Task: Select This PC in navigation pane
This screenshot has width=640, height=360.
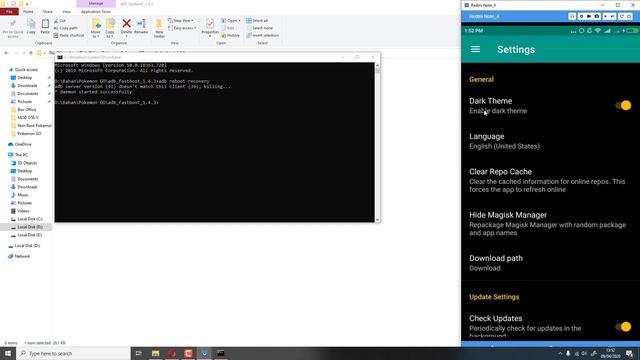Action: 21,155
